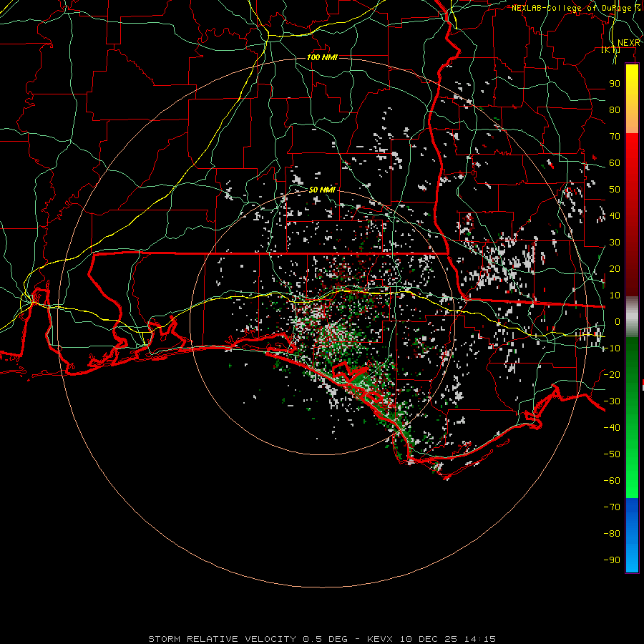Image resolution: width=644 pixels, height=644 pixels.
Task: Click the -10 value on velocity scale
Action: (612, 348)
